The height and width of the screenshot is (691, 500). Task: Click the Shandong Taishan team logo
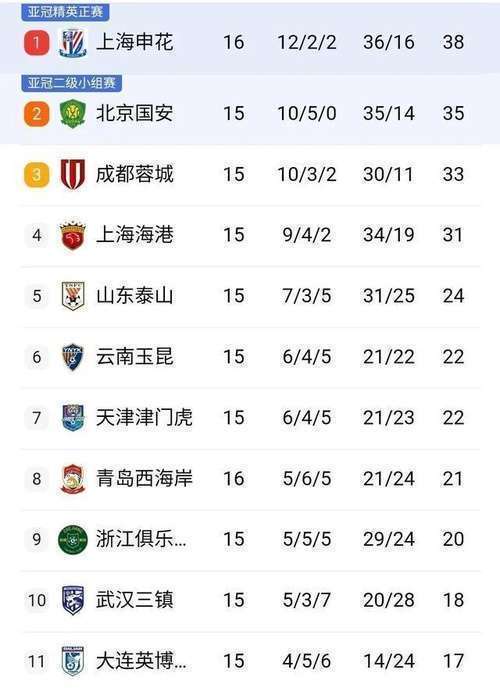[73, 296]
